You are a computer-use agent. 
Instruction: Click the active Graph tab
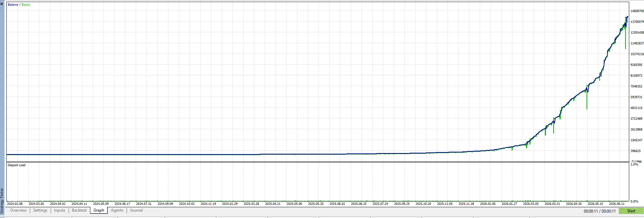pos(99,210)
